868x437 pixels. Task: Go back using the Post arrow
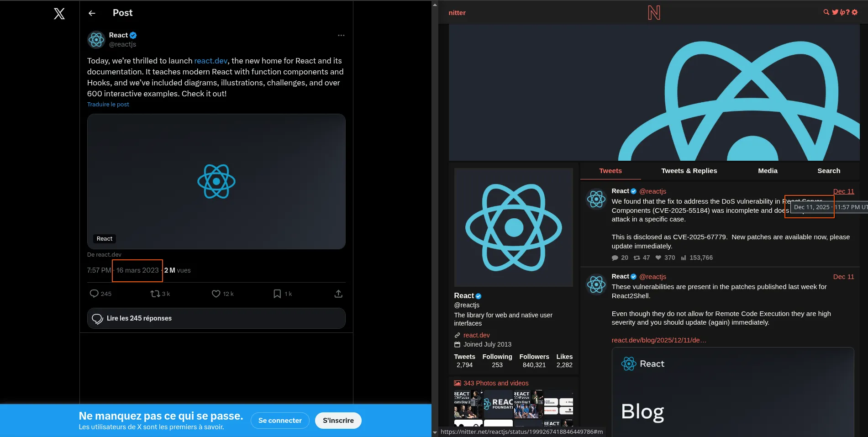coord(92,13)
